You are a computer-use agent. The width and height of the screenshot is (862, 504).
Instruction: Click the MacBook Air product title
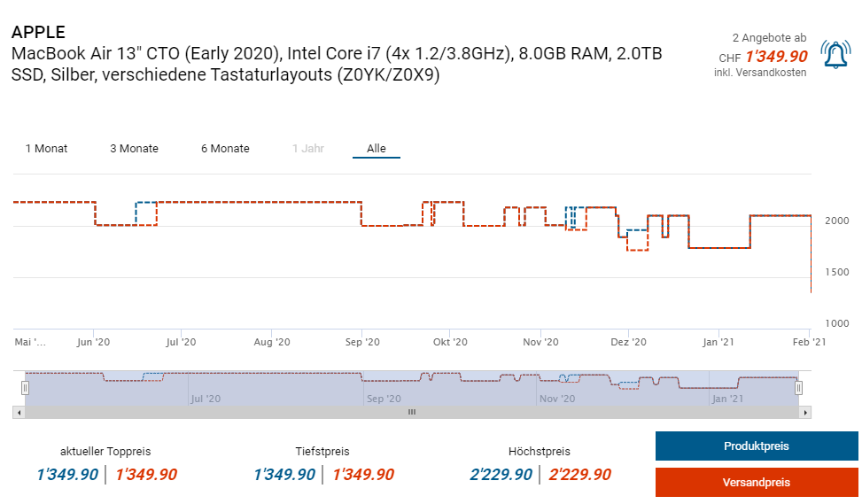[337, 65]
